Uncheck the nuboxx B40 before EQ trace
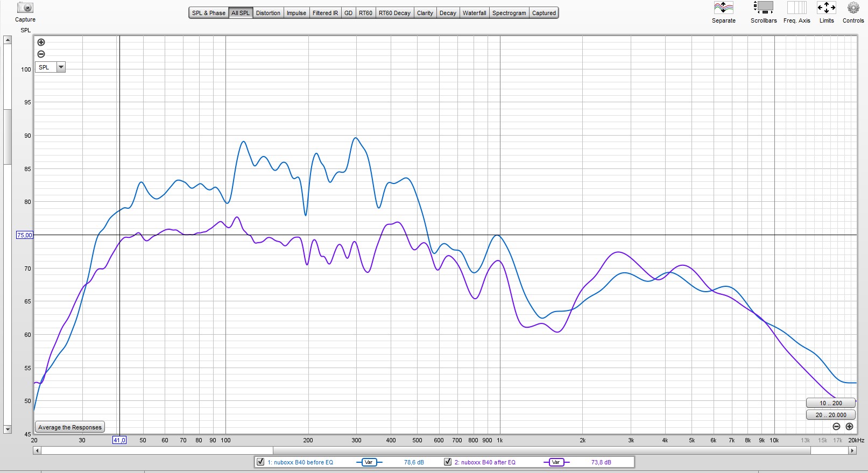This screenshot has height=473, width=868. coord(260,462)
